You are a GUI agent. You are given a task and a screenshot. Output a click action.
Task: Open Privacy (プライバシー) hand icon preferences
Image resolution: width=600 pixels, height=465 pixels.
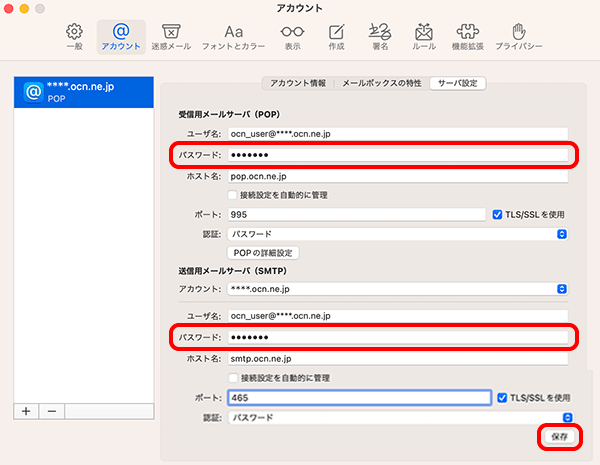pyautogui.click(x=519, y=37)
